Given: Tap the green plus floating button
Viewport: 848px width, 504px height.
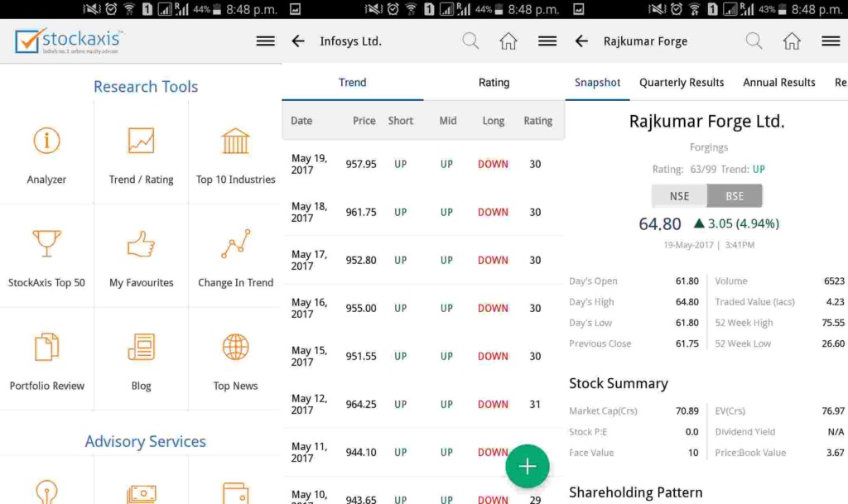Looking at the screenshot, I should coord(527,467).
